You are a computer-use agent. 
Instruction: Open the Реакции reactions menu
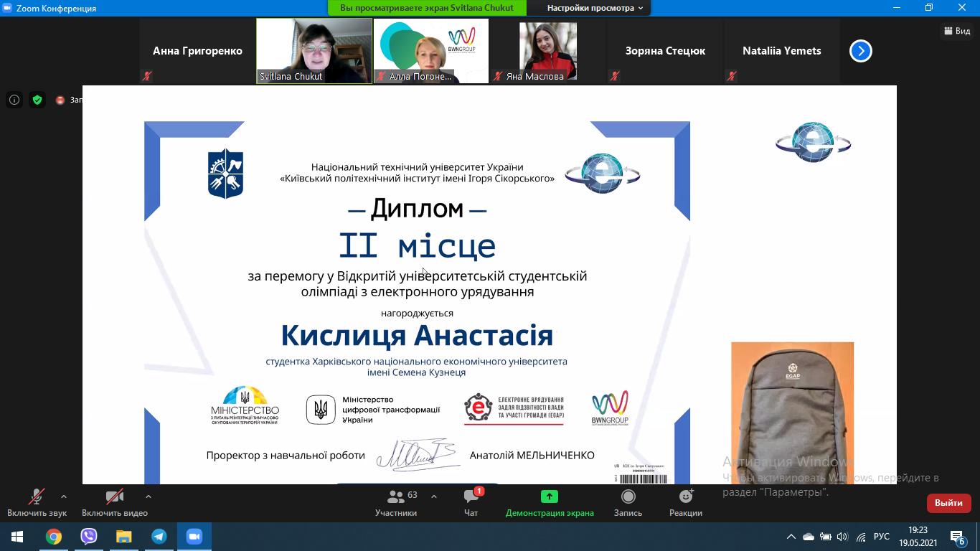pyautogui.click(x=686, y=503)
